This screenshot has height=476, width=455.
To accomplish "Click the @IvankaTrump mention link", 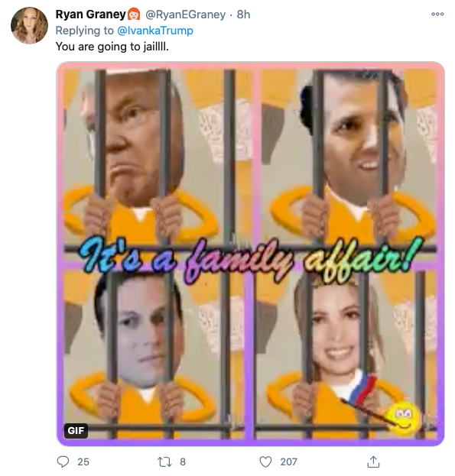I will point(155,31).
